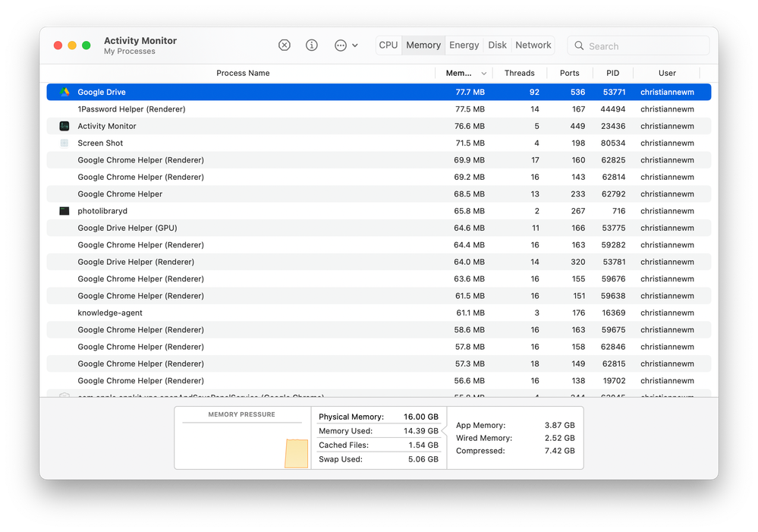
Task: Sort by the PID column
Action: [612, 73]
